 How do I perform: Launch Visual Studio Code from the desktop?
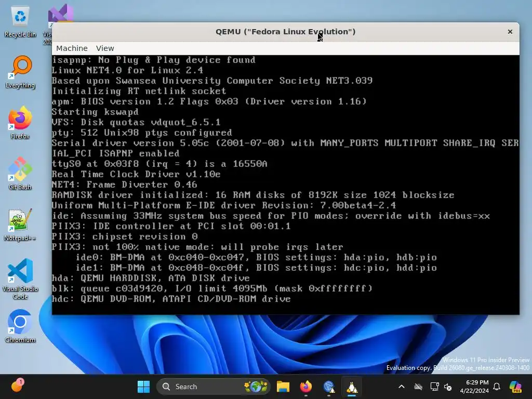tap(20, 279)
